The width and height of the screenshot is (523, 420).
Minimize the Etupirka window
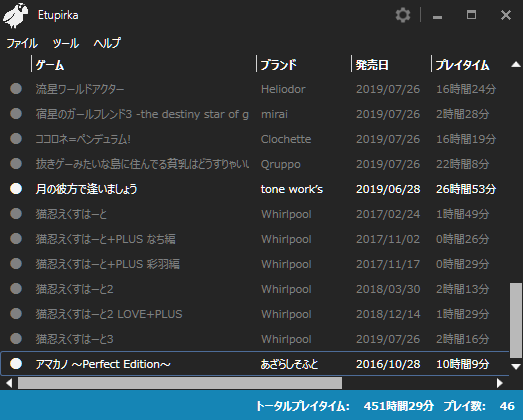tap(437, 16)
